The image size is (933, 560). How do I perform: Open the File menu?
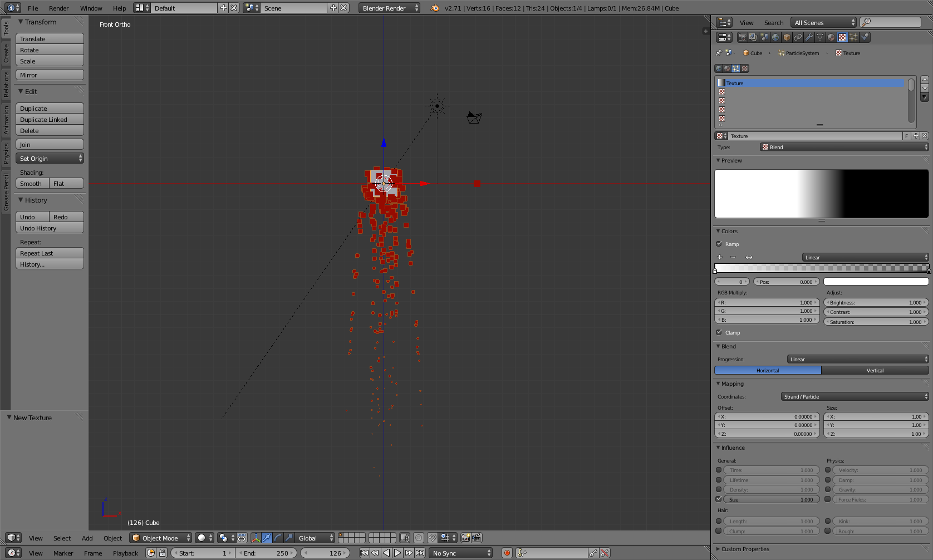tap(33, 8)
